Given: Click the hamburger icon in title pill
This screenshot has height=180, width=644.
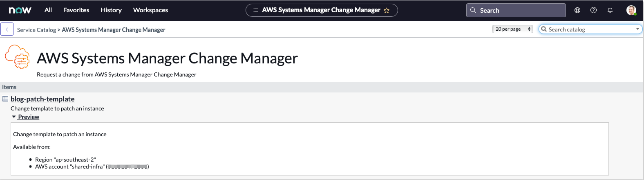Looking at the screenshot, I should (256, 10).
